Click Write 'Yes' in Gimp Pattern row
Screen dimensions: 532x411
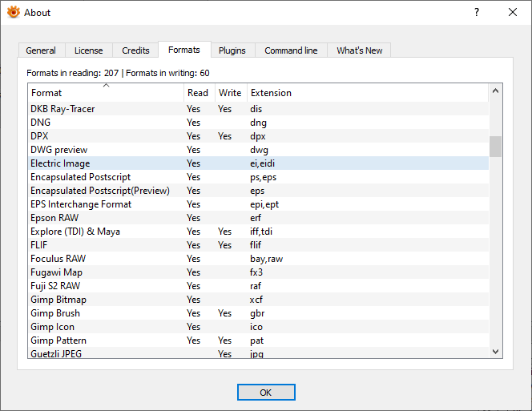224,340
